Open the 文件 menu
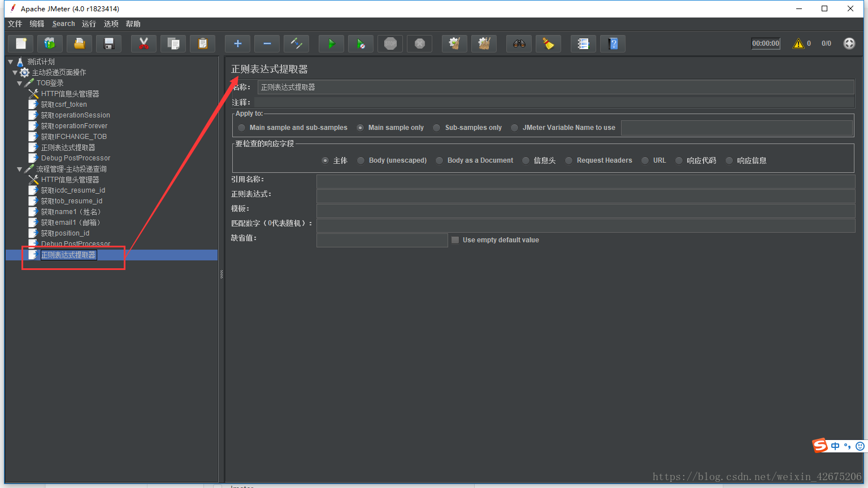This screenshot has width=868, height=488. coord(15,24)
